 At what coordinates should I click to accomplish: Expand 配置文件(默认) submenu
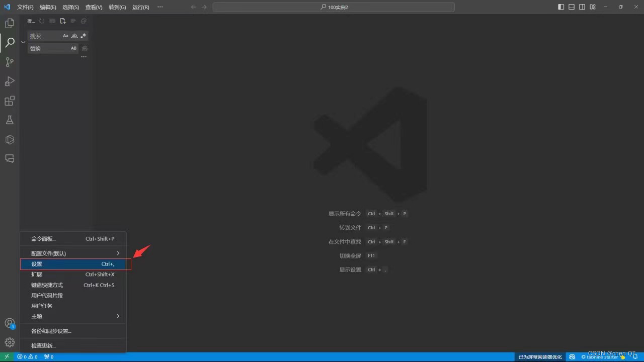[x=73, y=253]
